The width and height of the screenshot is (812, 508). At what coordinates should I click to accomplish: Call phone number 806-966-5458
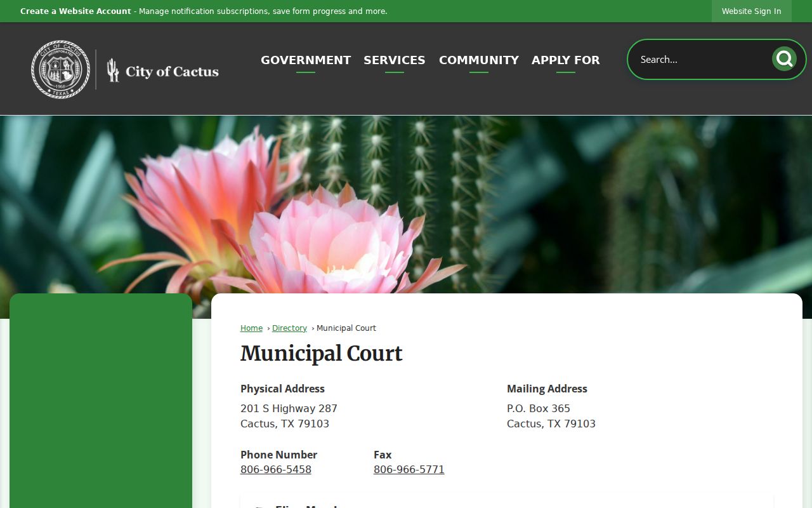coord(276,470)
